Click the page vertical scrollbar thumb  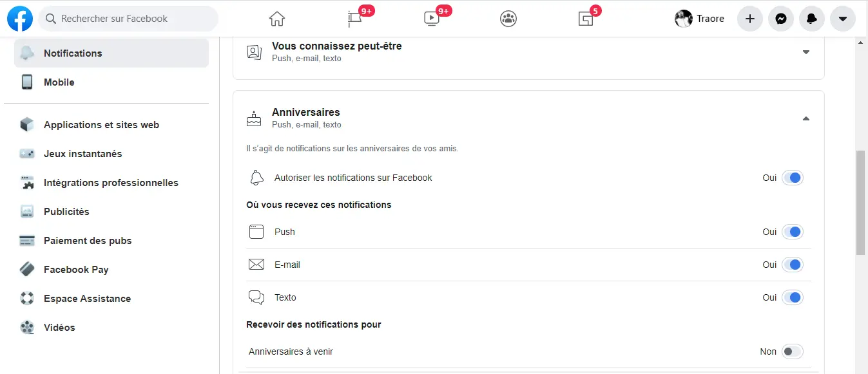pos(860,203)
